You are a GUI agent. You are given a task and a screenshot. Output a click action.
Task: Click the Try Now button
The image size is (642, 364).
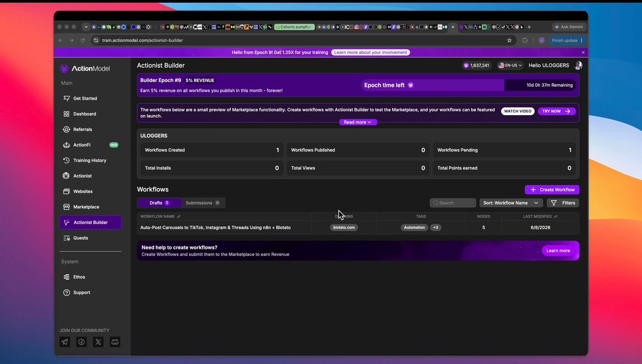[556, 111]
